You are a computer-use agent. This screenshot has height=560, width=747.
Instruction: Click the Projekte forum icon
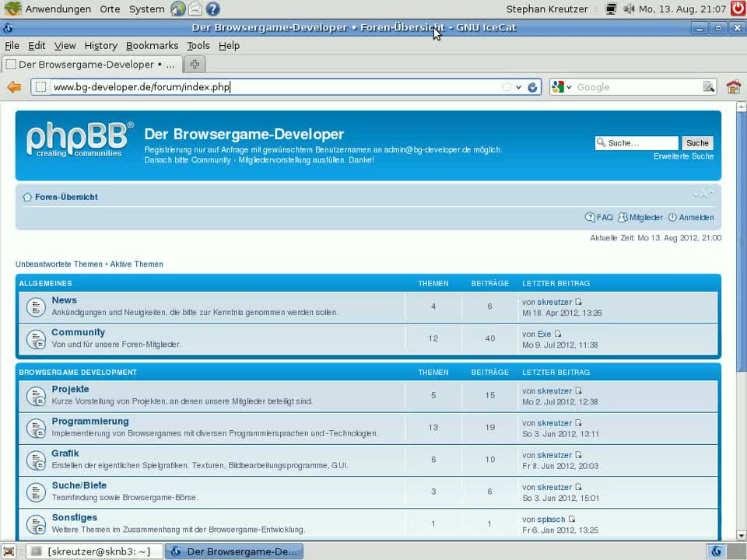pyautogui.click(x=36, y=396)
